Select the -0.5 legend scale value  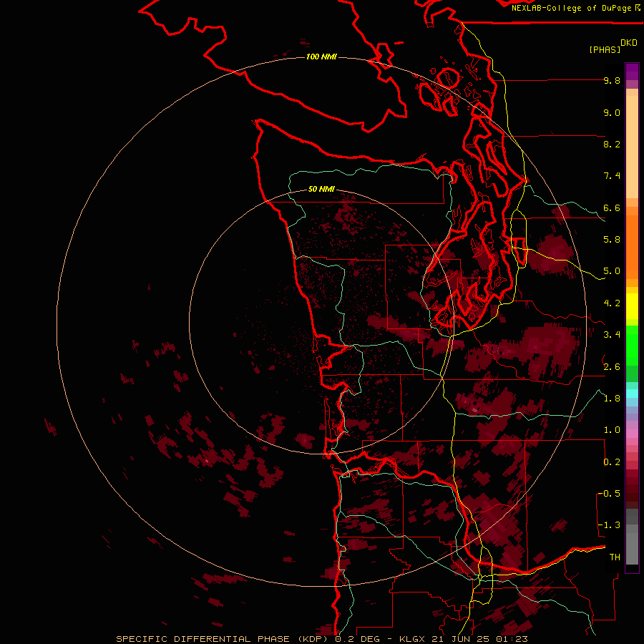click(609, 494)
